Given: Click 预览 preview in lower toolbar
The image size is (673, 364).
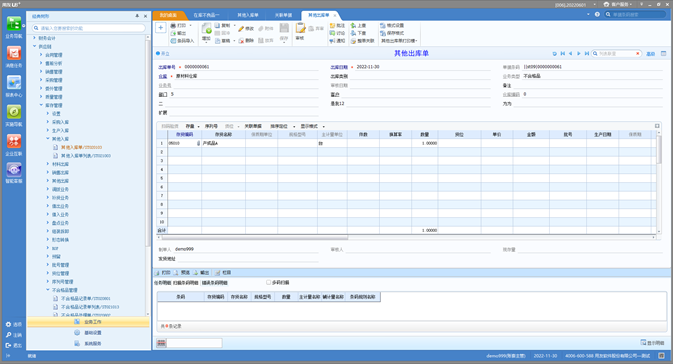Looking at the screenshot, I should click(x=182, y=273).
